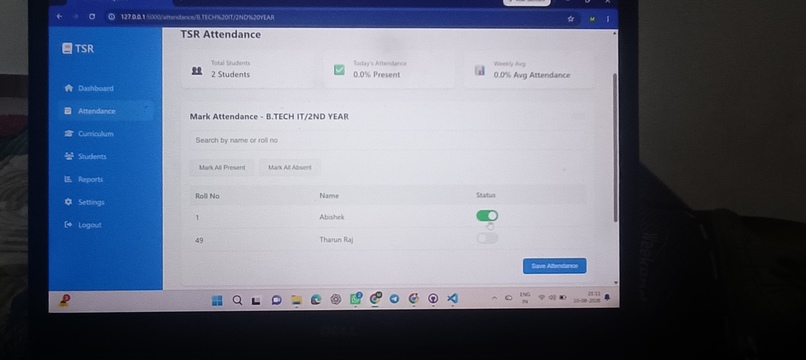Click the Settings gear icon in sidebar
Viewport: 806px width, 360px height.
(x=68, y=202)
